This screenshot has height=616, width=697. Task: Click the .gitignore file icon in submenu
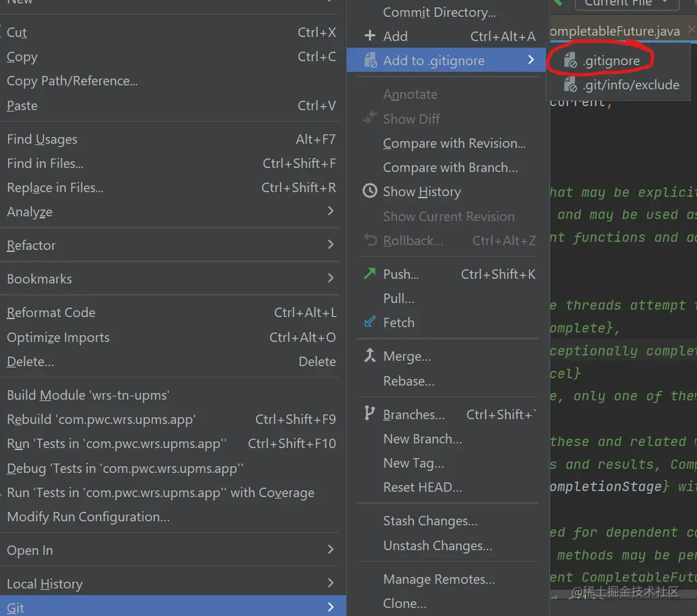(x=570, y=60)
